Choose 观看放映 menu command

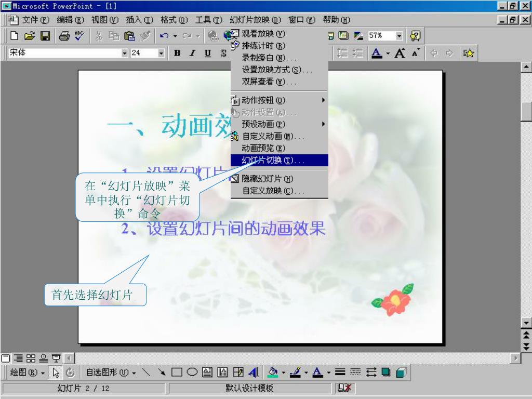tap(279, 34)
